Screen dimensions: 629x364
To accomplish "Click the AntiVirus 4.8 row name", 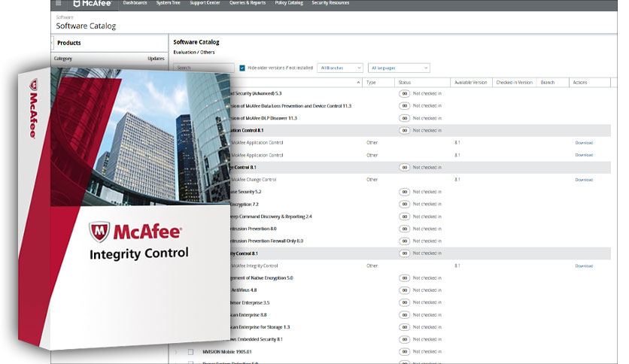I will 244,290.
